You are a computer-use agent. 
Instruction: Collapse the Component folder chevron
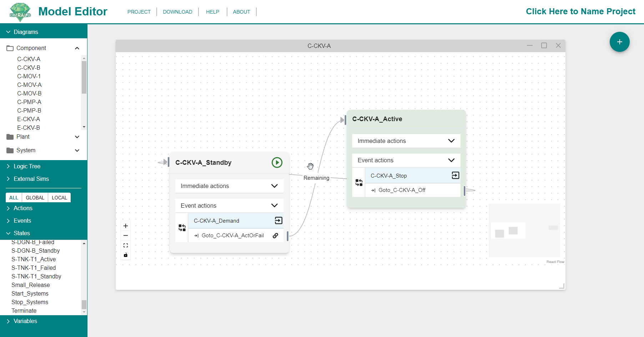click(77, 48)
